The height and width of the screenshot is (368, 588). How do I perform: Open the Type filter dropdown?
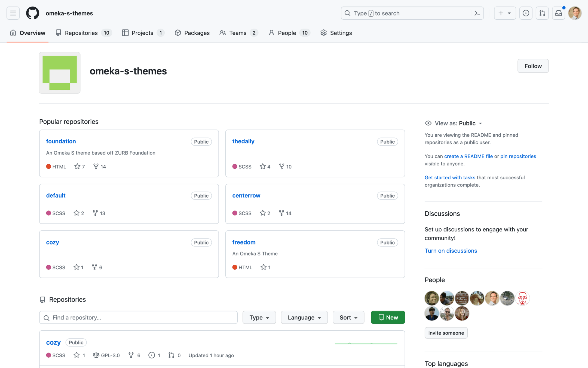coord(259,317)
